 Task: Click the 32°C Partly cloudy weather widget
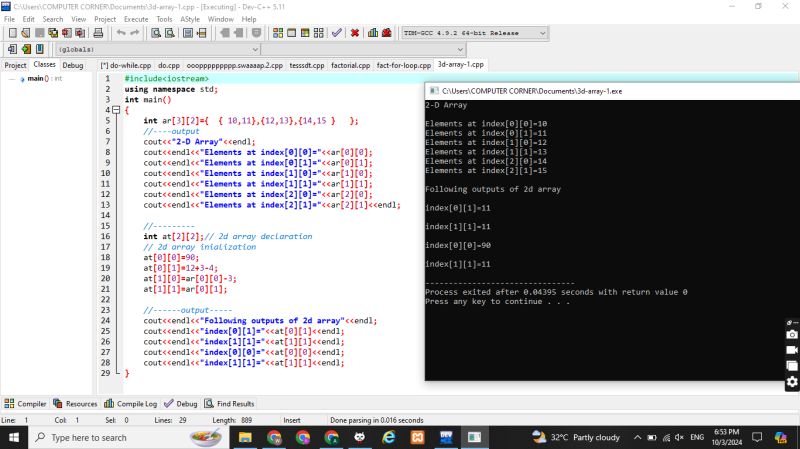point(576,437)
